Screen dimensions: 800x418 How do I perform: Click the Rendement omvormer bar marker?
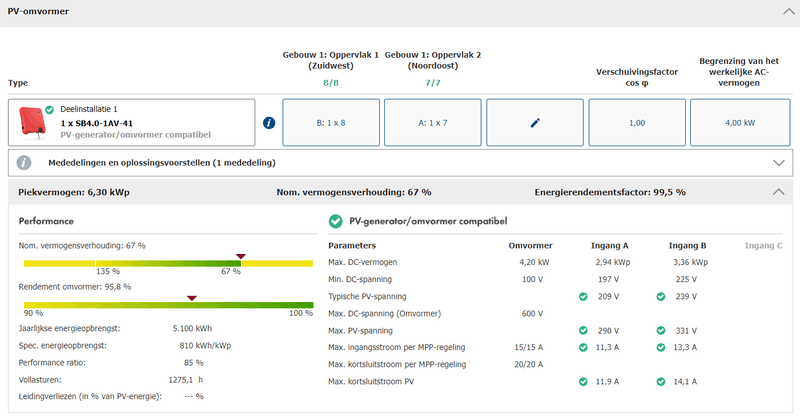pos(191,297)
